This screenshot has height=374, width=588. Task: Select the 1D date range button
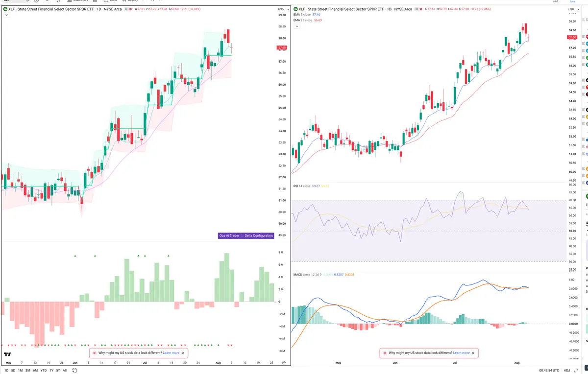pos(6,371)
